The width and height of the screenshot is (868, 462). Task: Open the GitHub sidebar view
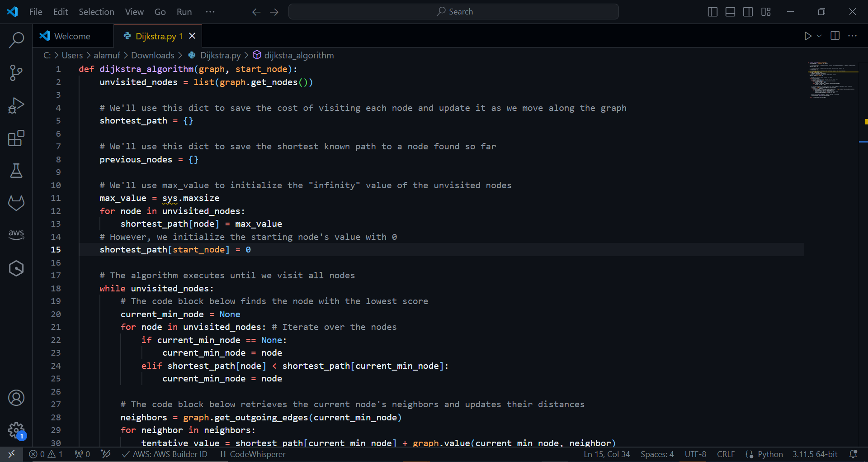[16, 203]
